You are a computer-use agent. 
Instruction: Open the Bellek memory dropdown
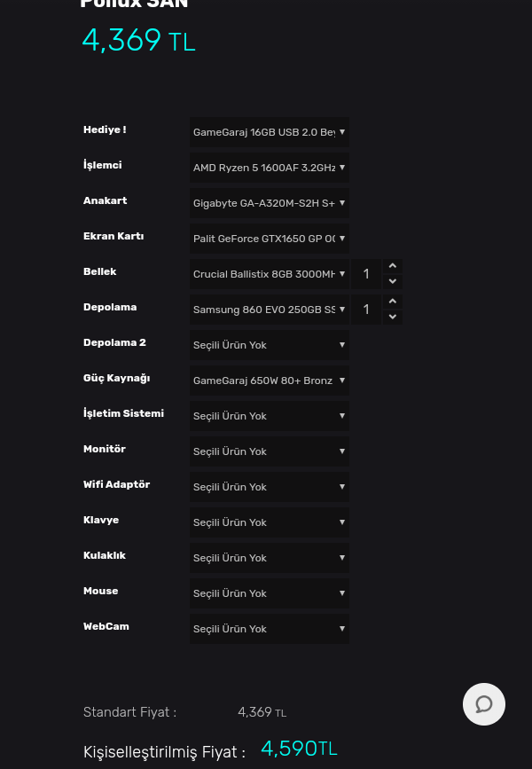click(269, 274)
